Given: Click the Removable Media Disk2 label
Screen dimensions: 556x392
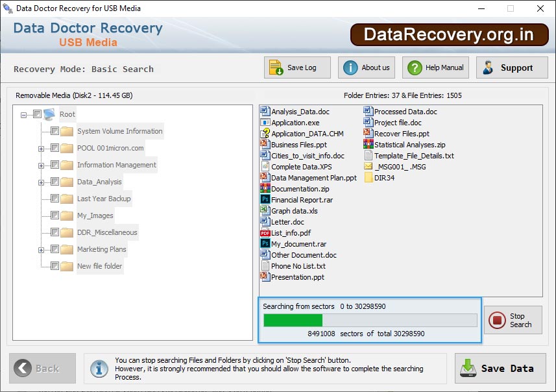Looking at the screenshot, I should coord(74,95).
